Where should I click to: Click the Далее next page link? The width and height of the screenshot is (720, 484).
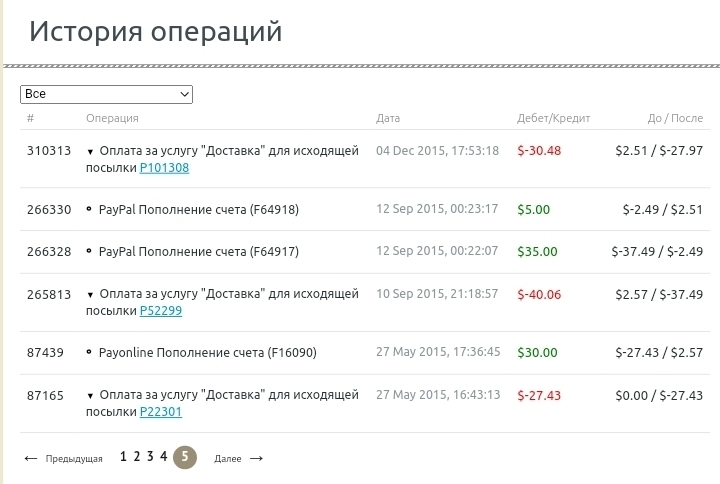pyautogui.click(x=228, y=459)
